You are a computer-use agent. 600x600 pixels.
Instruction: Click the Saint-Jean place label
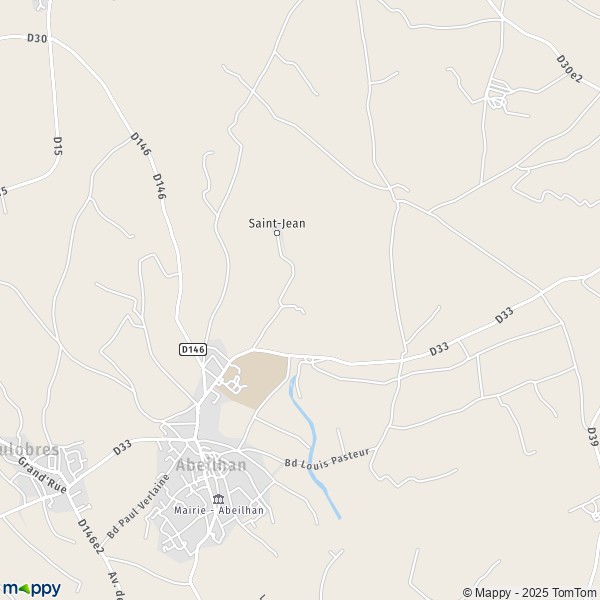(277, 223)
